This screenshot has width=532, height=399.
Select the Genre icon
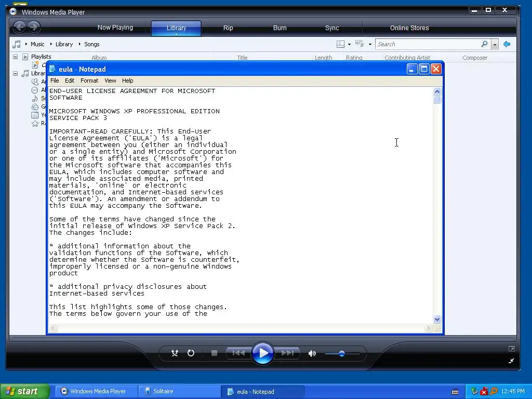[x=35, y=107]
